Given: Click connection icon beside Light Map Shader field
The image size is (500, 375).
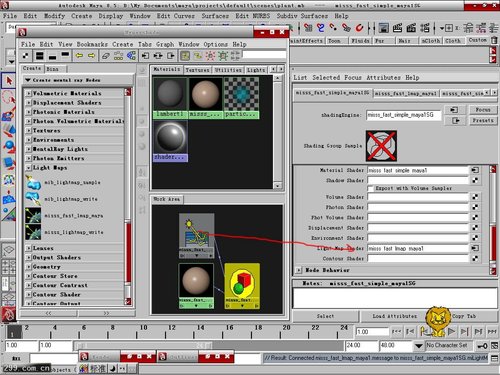Looking at the screenshot, I should [475, 248].
